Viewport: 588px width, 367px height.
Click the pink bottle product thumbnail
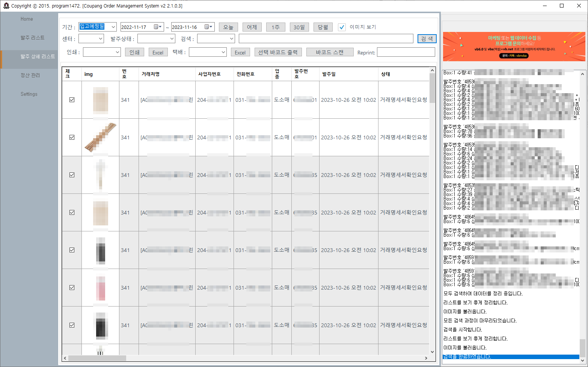[x=100, y=288]
